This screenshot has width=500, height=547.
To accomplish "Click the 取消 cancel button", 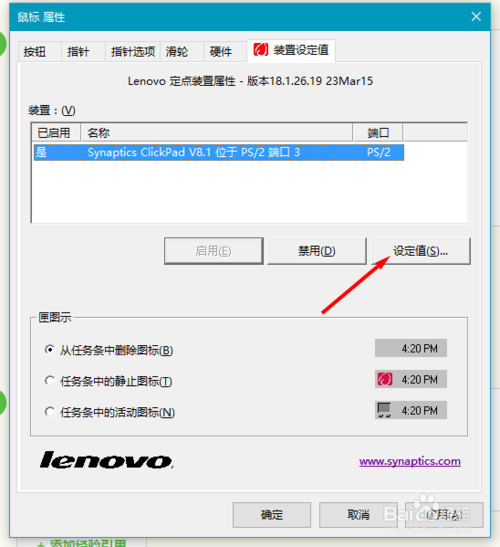I will (358, 515).
